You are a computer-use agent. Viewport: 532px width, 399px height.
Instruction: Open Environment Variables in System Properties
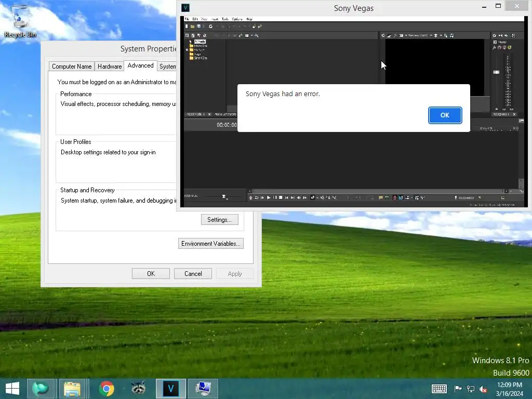tap(211, 244)
